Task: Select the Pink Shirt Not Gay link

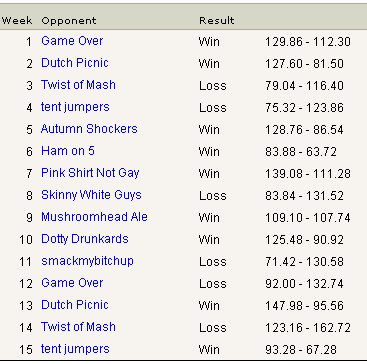Action: (90, 173)
